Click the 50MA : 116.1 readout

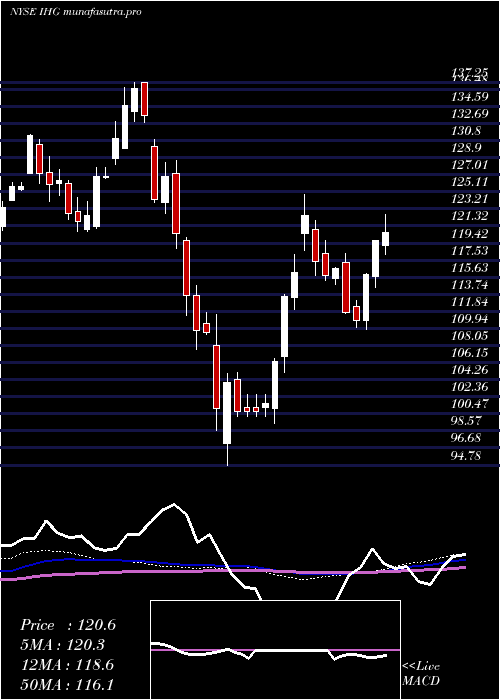coord(67,684)
